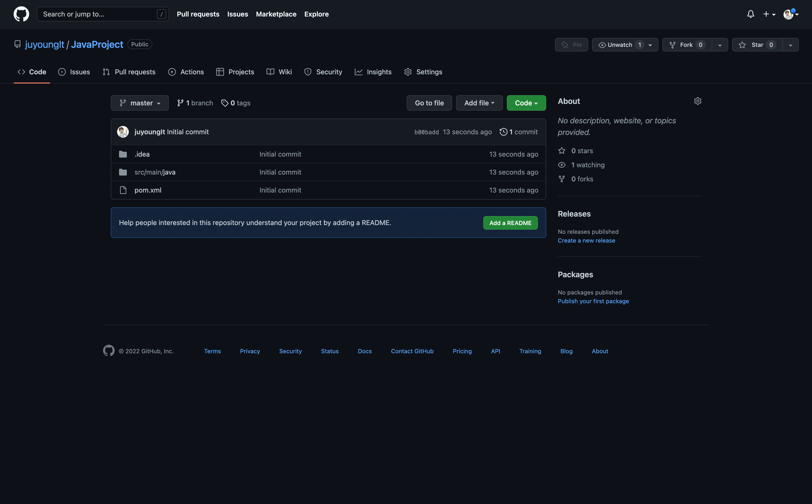This screenshot has height=504, width=812.
Task: Expand the master branch dropdown
Action: [139, 103]
